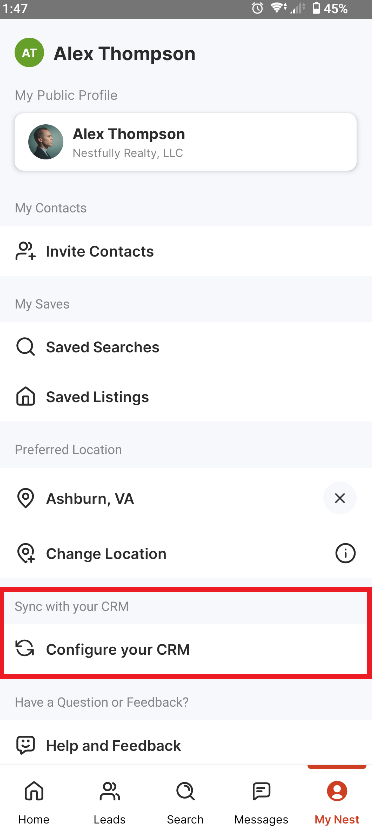
Task: Tap the sync icon for Configure your CRM
Action: (x=25, y=649)
